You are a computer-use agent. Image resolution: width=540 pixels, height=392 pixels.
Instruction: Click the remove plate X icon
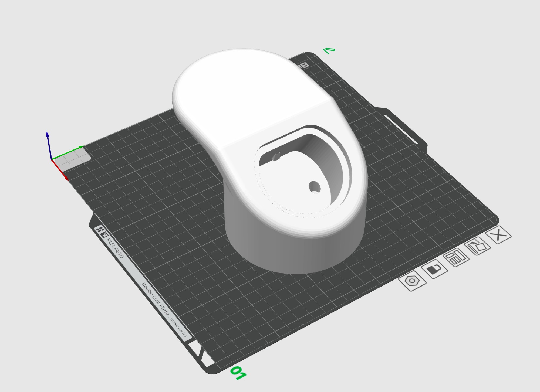tap(498, 234)
